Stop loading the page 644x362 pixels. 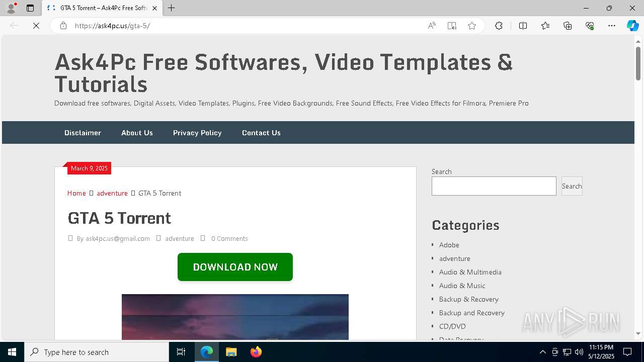36,26
